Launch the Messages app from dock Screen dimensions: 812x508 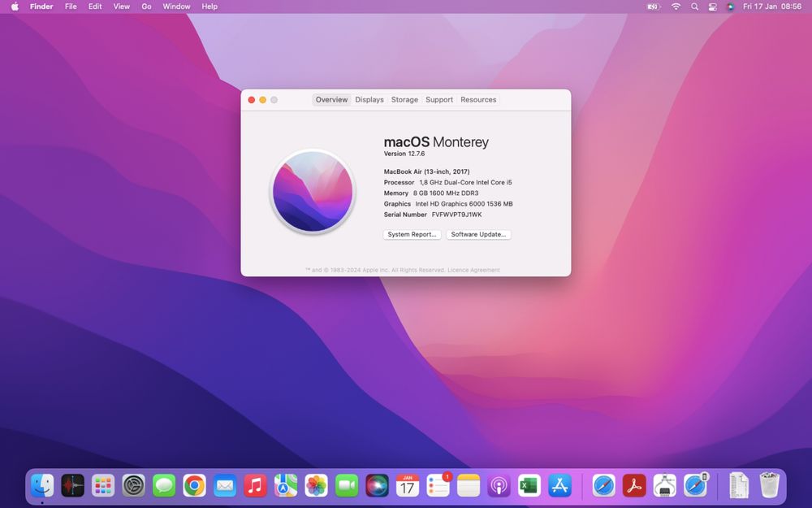164,486
